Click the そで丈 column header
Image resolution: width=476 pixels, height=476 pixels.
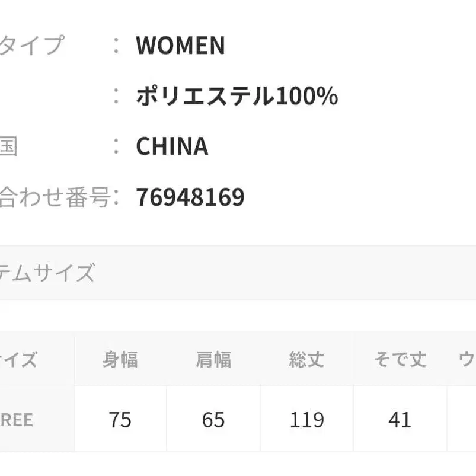click(x=400, y=360)
